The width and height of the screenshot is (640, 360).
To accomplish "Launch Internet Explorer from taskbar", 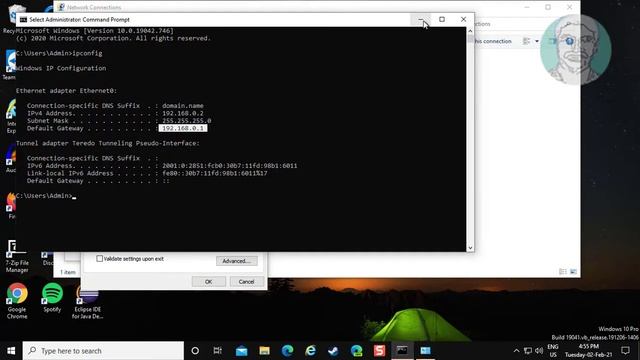I will (311, 351).
